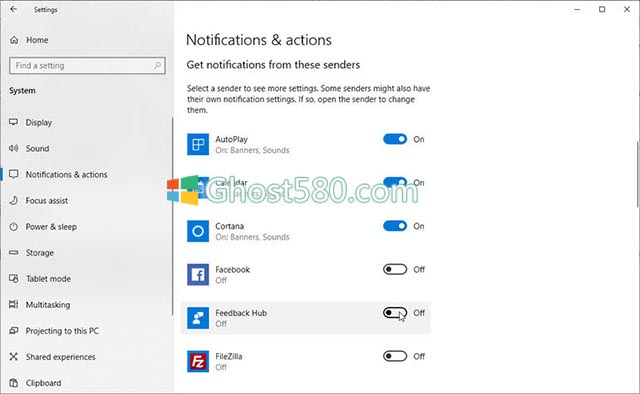Click 'On: Banners, Sounds' under Cortana
Viewport: 640px width, 394px height.
[x=252, y=237]
